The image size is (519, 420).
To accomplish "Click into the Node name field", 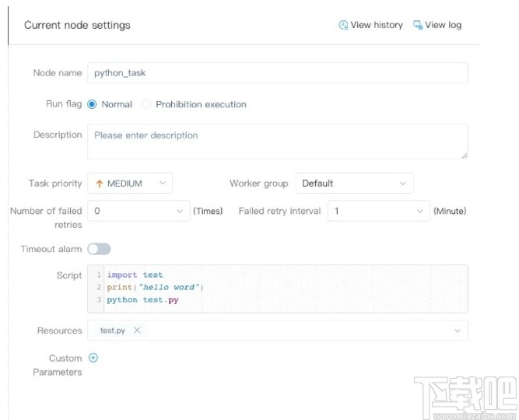I will [x=277, y=73].
